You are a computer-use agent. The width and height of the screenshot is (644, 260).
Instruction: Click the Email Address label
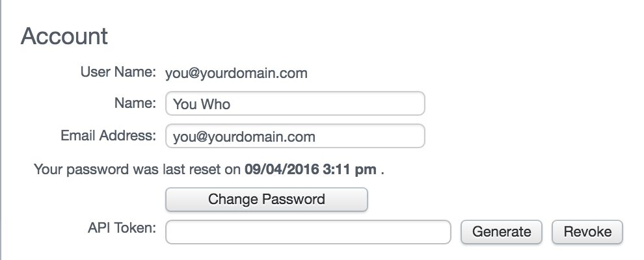point(109,136)
